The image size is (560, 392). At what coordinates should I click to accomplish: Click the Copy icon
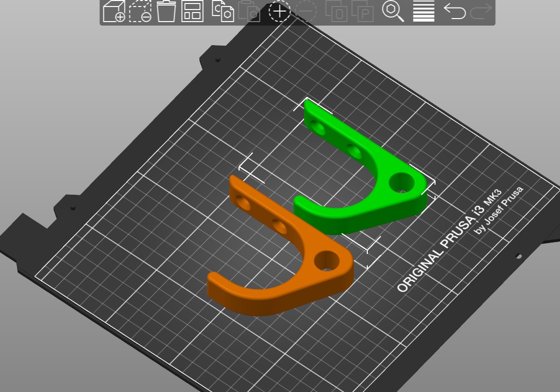223,11
